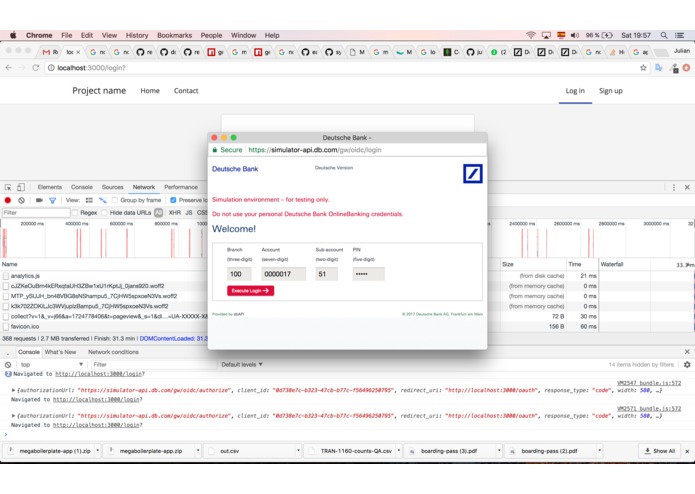
Task: Click the Home nav link
Action: (x=150, y=91)
